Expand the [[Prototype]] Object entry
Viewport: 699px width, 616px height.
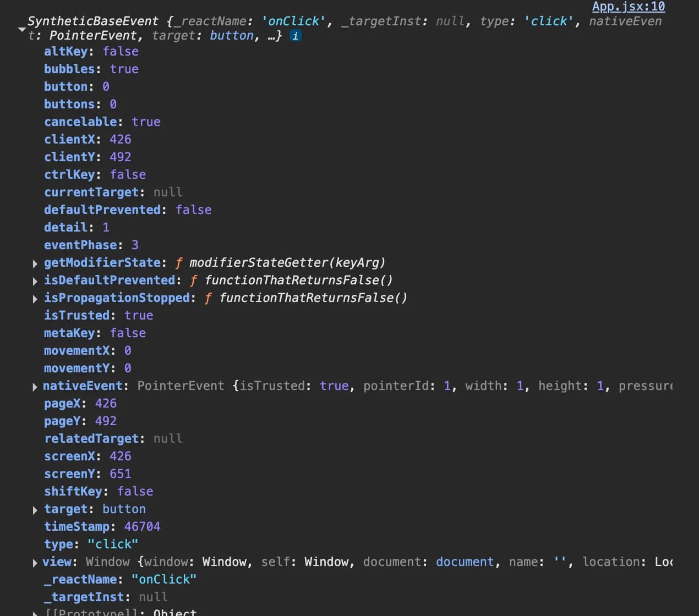pos(35,613)
